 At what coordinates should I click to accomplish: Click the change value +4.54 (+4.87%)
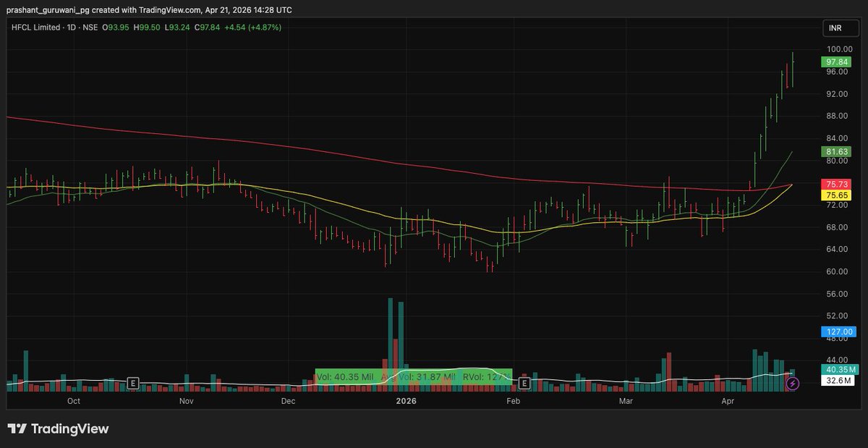coord(252,28)
